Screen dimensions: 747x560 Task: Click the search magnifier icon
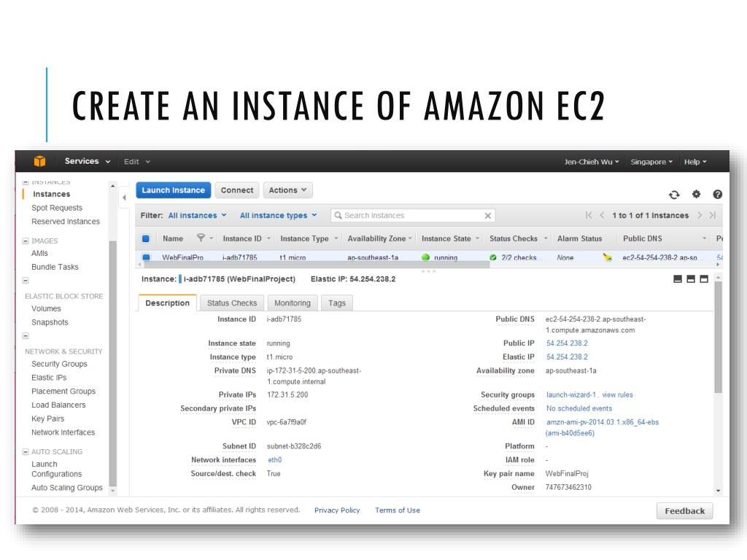click(338, 215)
